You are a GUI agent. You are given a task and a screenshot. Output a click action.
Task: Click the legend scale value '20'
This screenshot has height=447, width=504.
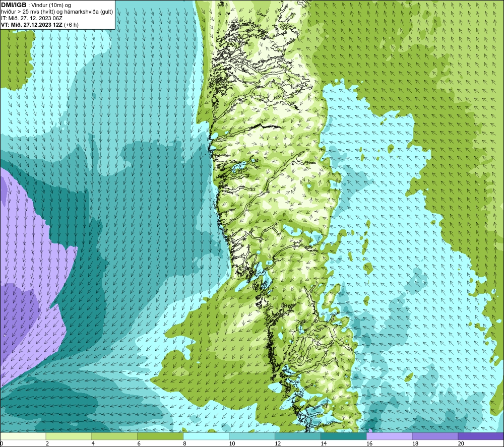(x=461, y=444)
